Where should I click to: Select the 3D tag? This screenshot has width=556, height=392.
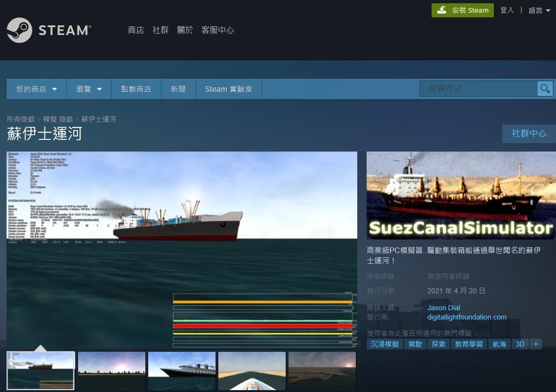pos(520,344)
